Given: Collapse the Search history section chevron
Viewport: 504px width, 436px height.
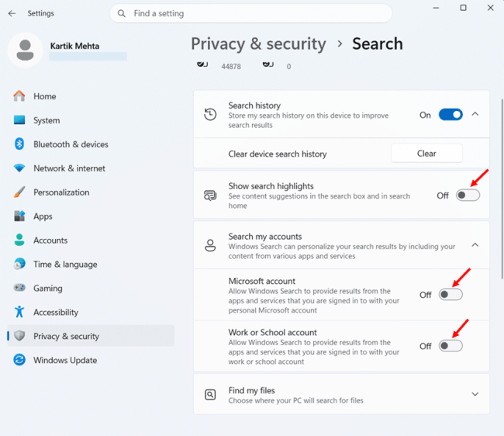Looking at the screenshot, I should coord(475,114).
